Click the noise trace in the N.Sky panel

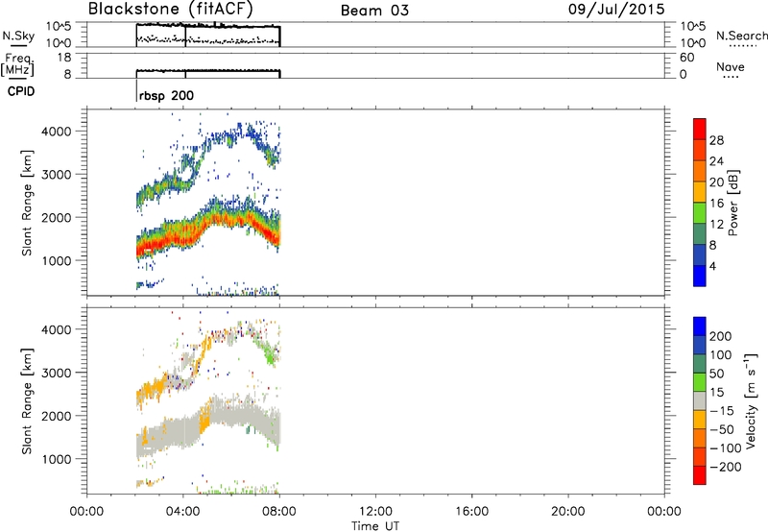pyautogui.click(x=208, y=25)
